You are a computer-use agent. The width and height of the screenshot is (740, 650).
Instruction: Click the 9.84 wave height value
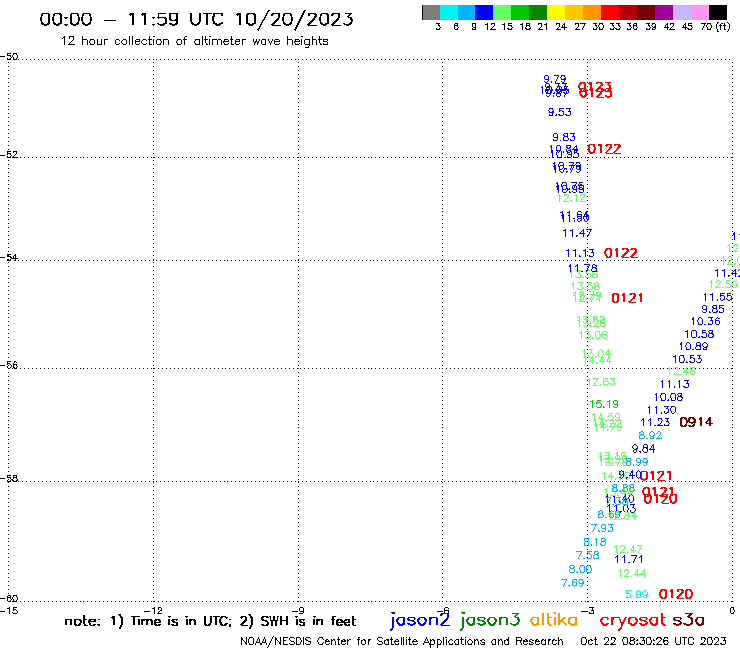(644, 448)
